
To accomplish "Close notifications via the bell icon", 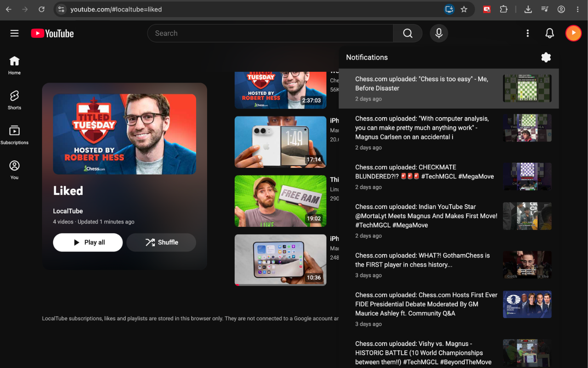I will click(549, 33).
